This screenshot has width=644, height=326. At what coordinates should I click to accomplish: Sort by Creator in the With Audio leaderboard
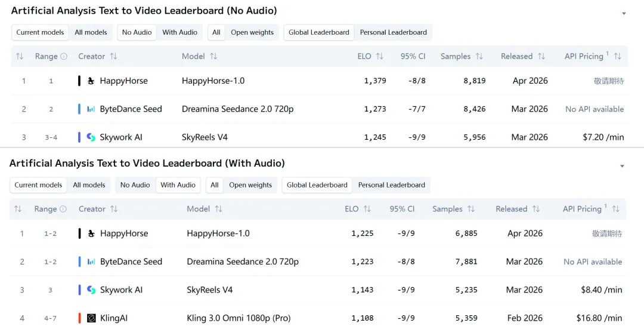click(x=114, y=209)
